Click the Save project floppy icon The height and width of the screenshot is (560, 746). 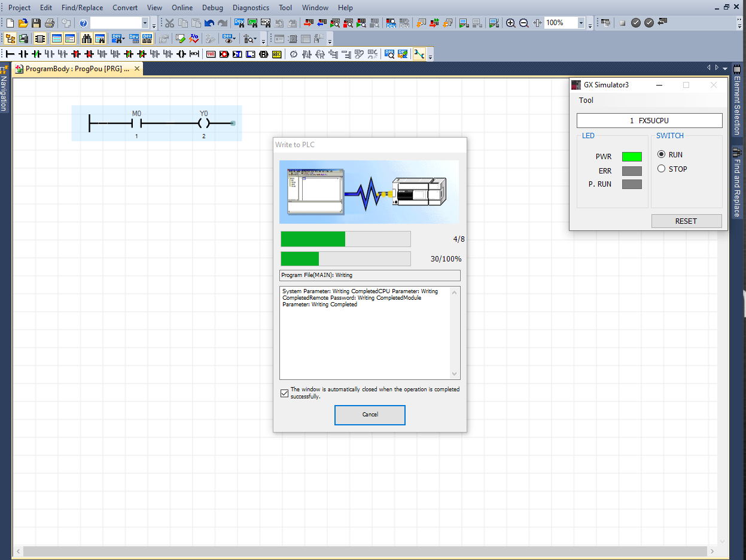click(36, 23)
